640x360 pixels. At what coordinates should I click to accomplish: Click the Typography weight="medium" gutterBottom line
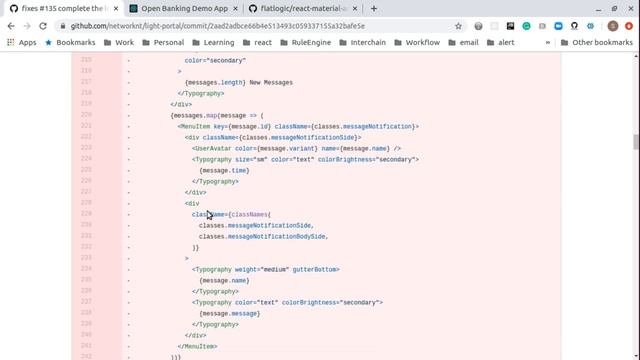(x=266, y=270)
